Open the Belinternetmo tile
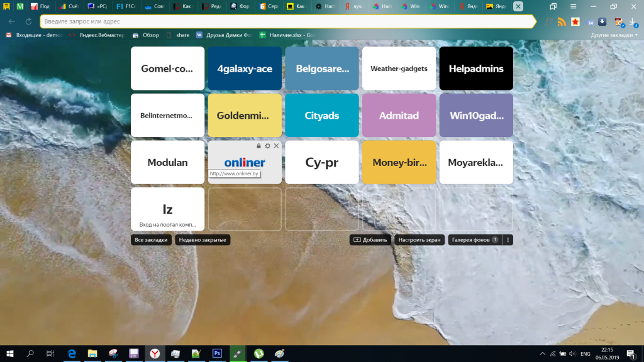This screenshot has height=362, width=644. (167, 116)
